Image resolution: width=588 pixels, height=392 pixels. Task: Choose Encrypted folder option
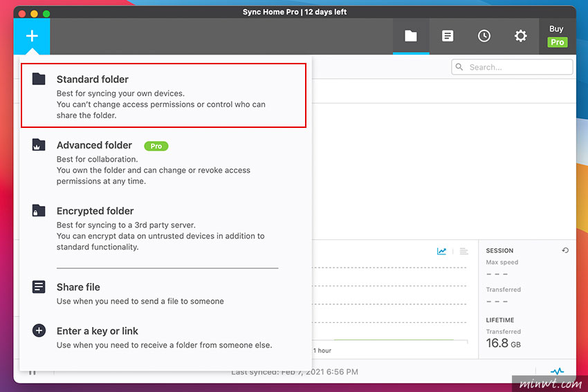point(163,228)
